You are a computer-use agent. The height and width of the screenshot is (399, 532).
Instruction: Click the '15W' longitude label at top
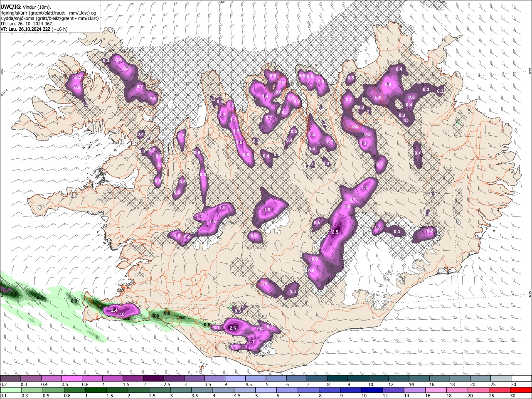pos(440,2)
